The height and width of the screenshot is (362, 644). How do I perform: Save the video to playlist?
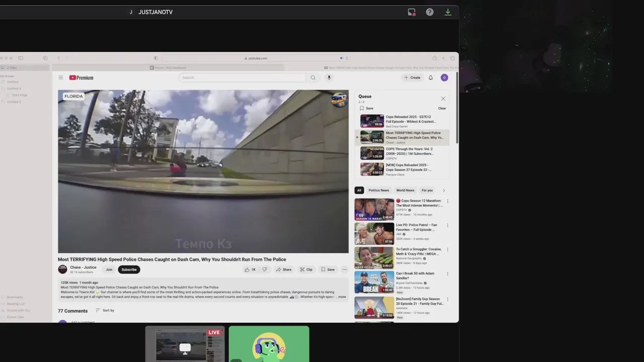pyautogui.click(x=328, y=269)
